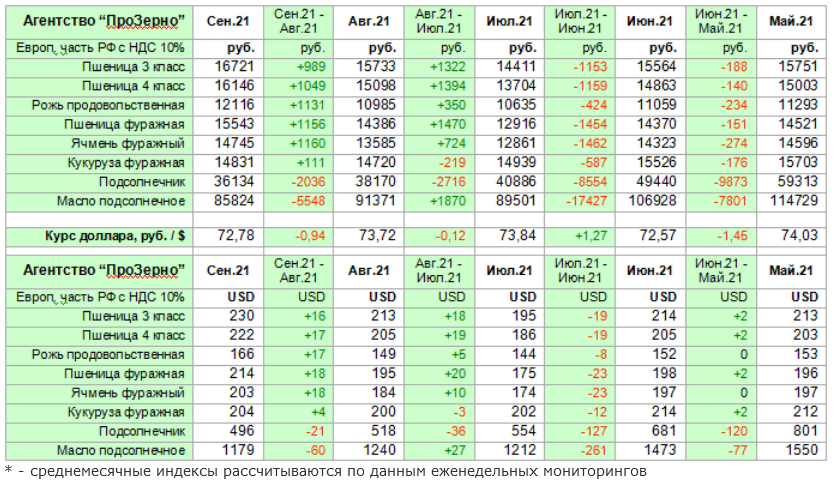Screen dimensions: 835x483
Task: Click the -2036 change cell
Action: pyautogui.click(x=298, y=182)
